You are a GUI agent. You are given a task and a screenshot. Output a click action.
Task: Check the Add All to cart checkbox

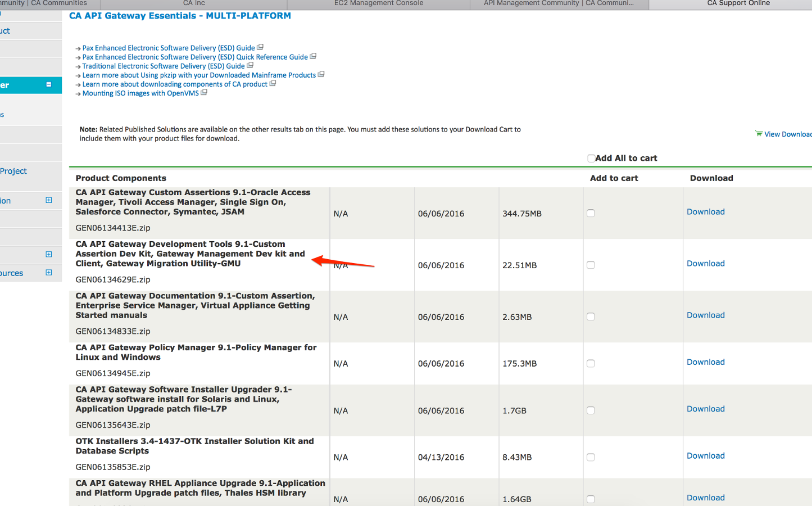591,159
